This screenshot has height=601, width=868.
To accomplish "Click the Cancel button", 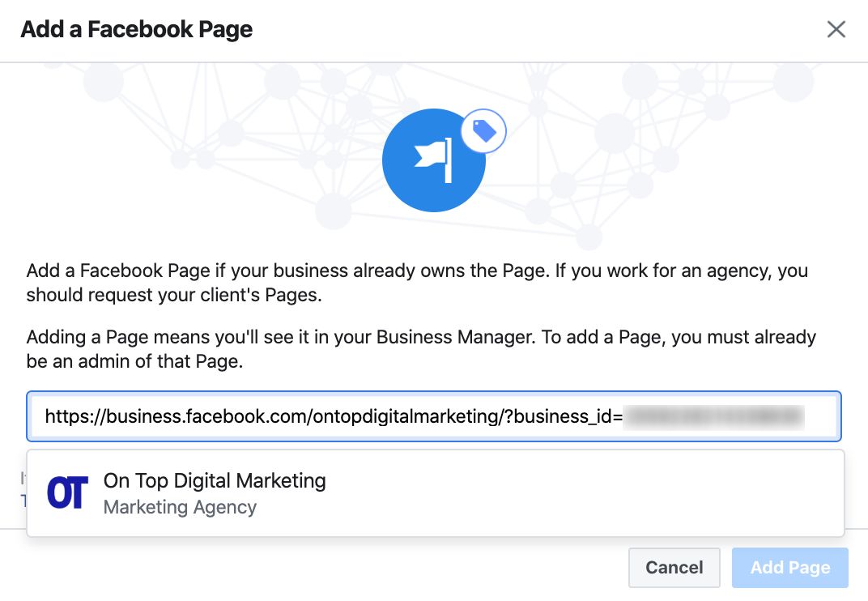I will pos(674,567).
